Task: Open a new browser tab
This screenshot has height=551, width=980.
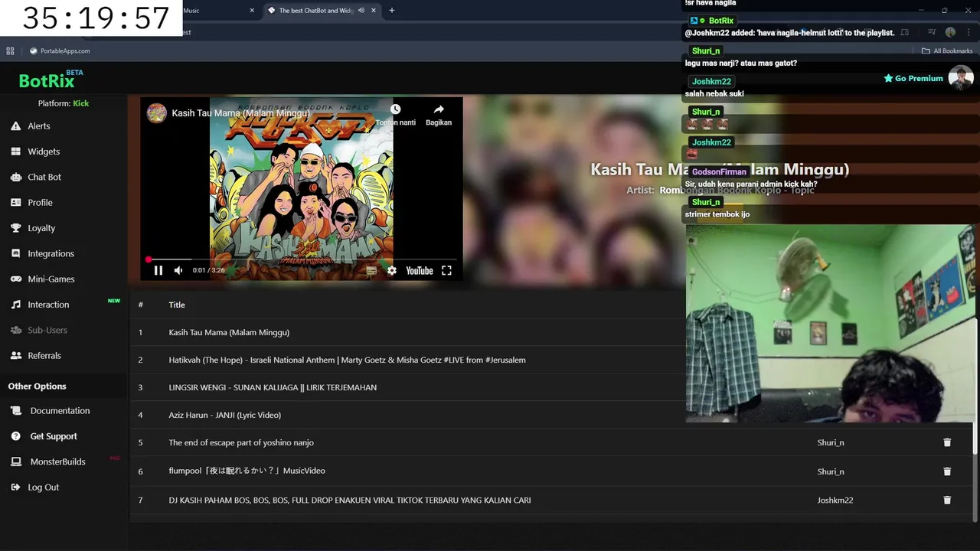Action: tap(392, 11)
